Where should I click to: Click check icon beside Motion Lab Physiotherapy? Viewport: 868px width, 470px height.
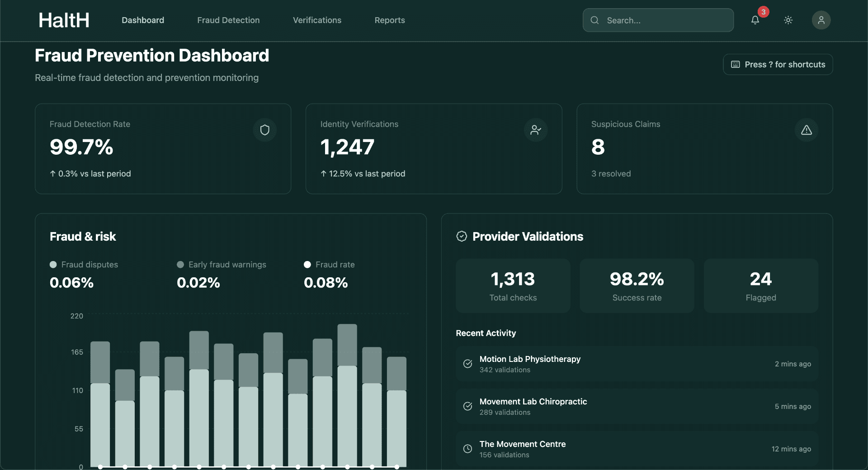[x=468, y=364]
